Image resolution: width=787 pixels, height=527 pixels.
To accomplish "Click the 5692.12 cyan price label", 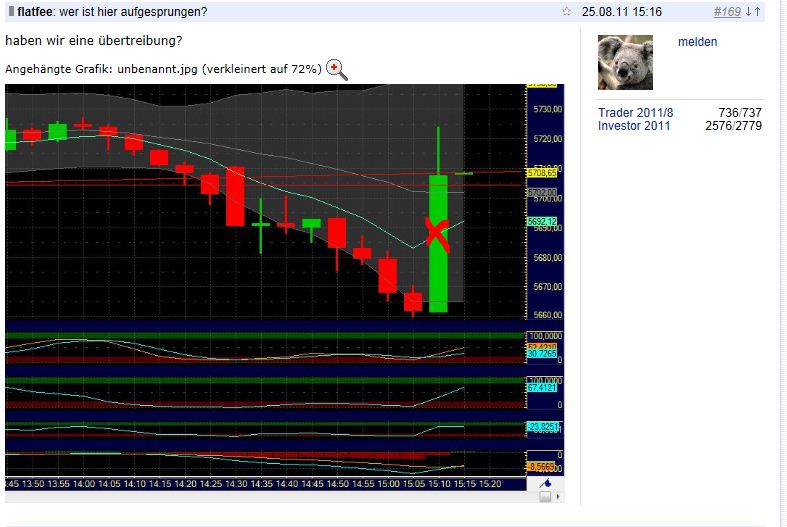I will [541, 222].
